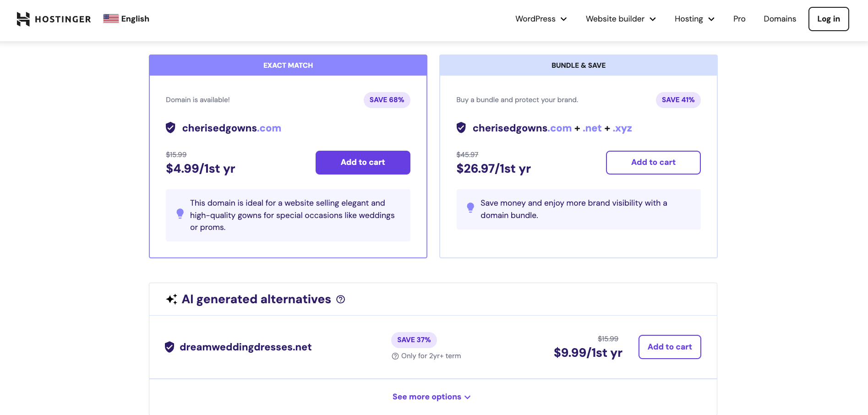Select the shield icon in Bundle & Save card
The image size is (868, 415).
[460, 128]
